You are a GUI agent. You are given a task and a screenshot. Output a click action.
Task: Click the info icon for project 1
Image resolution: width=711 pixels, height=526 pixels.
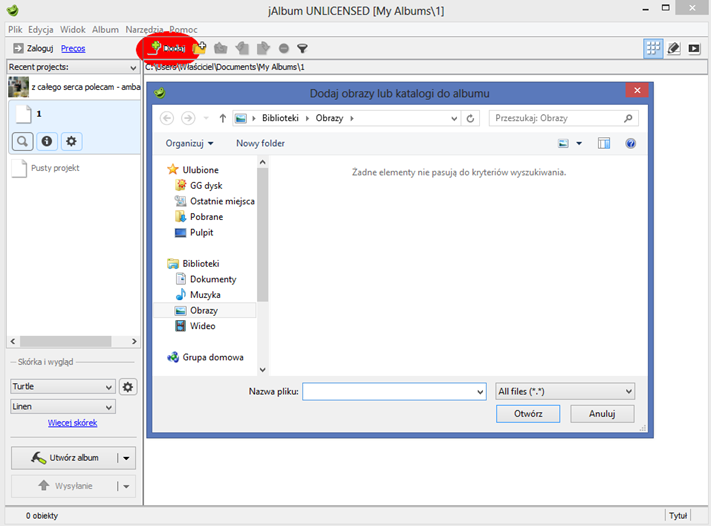[x=47, y=141]
